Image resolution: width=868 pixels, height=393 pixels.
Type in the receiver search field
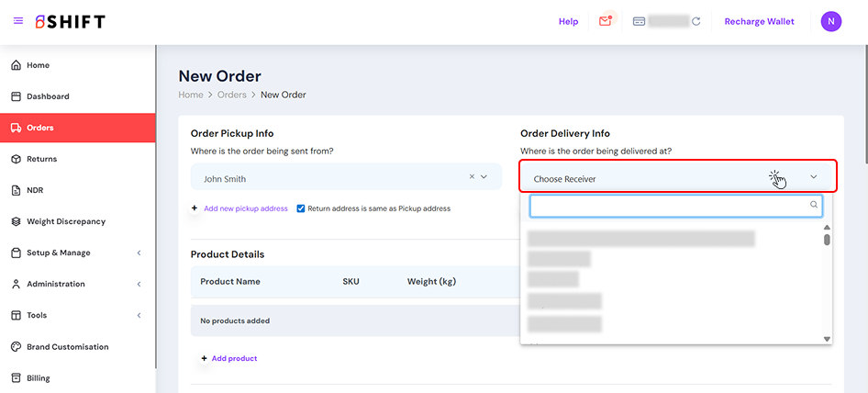click(x=668, y=206)
